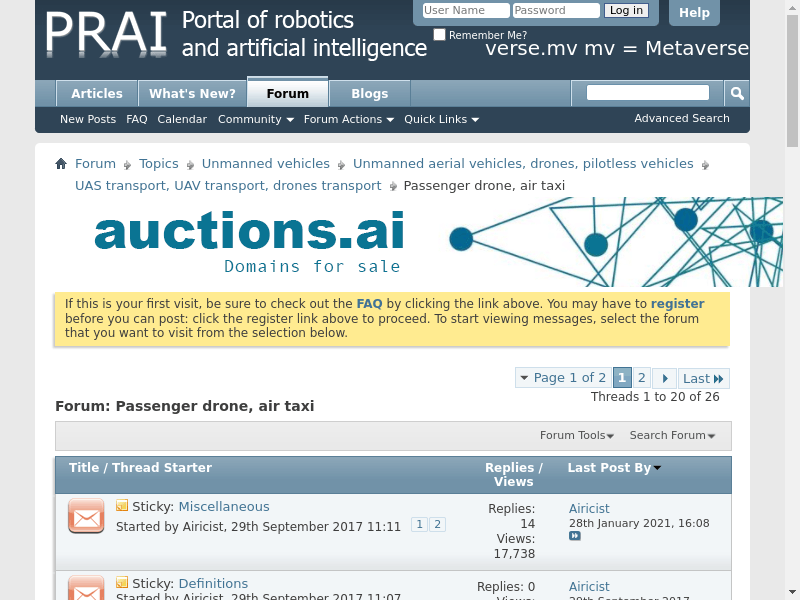Click the home icon in breadcrumb
The width and height of the screenshot is (800, 600).
point(61,164)
